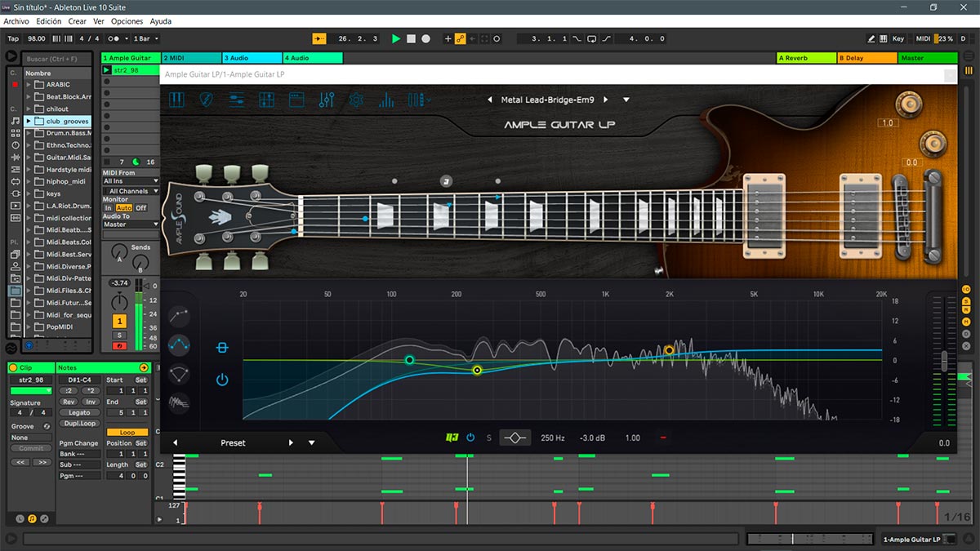
Task: Click the Legato button
Action: click(x=79, y=413)
